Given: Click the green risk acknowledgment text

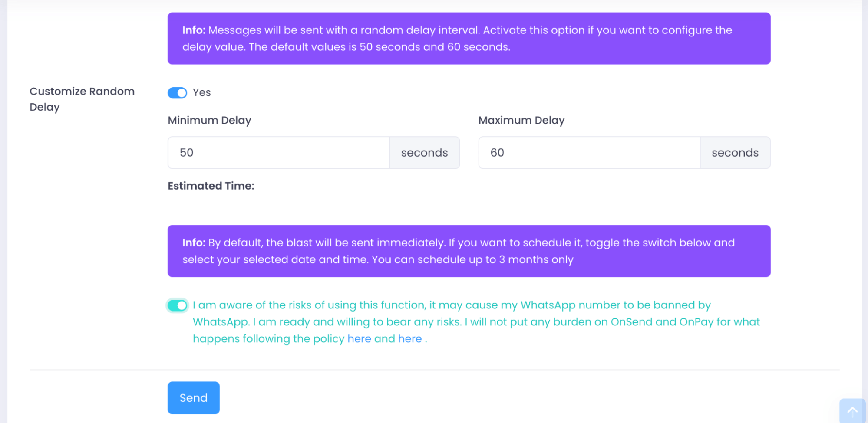Looking at the screenshot, I should [x=476, y=322].
